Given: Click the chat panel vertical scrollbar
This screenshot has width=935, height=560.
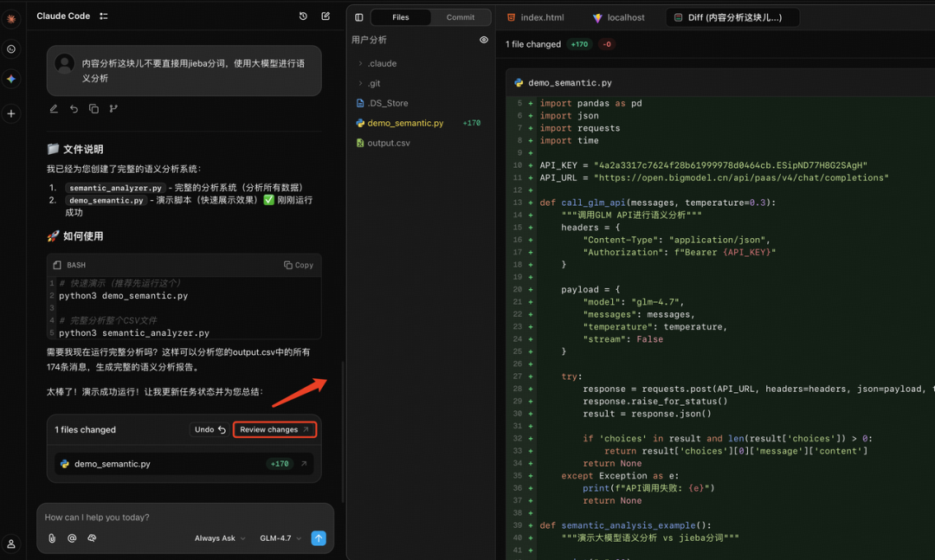Looking at the screenshot, I should click(343, 432).
